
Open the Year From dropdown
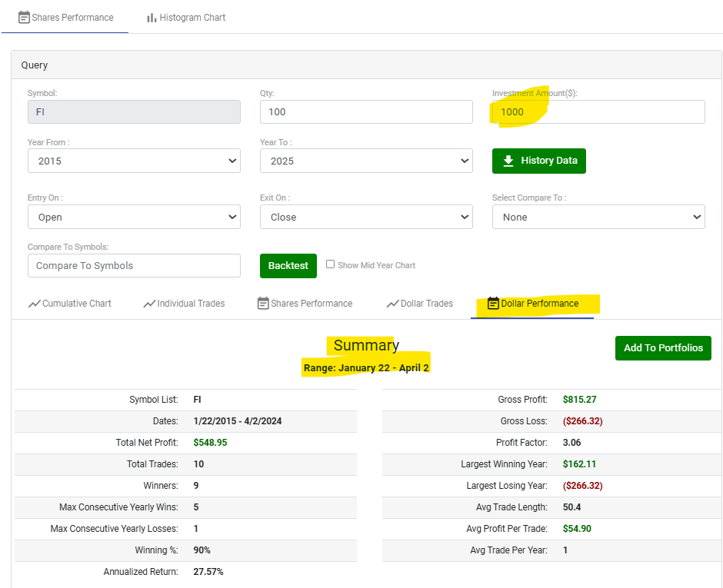point(134,161)
